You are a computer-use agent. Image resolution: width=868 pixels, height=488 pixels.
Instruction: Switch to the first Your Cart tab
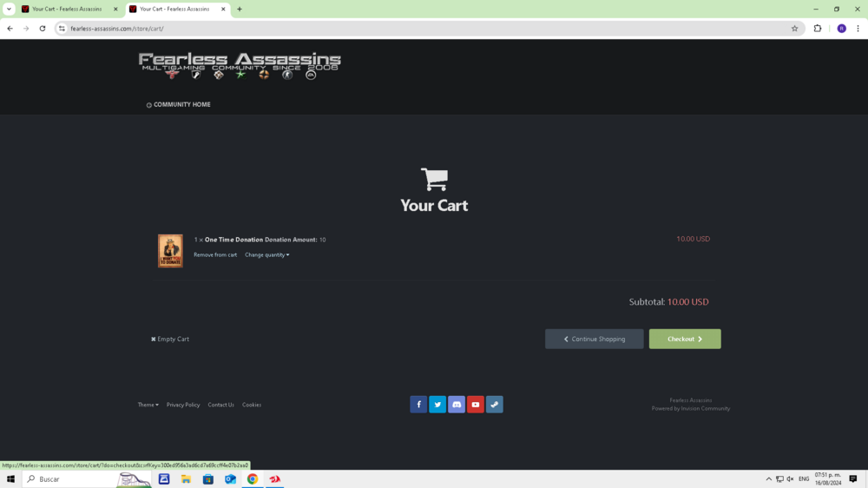pyautogui.click(x=68, y=9)
